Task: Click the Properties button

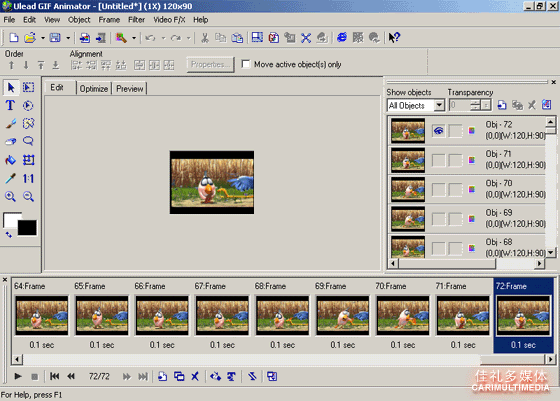Action: click(210, 65)
